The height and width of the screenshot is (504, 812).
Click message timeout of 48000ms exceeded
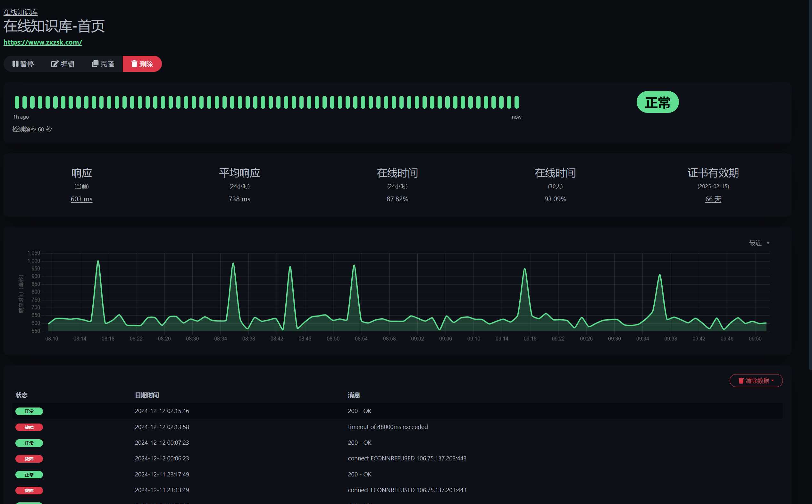click(x=388, y=427)
